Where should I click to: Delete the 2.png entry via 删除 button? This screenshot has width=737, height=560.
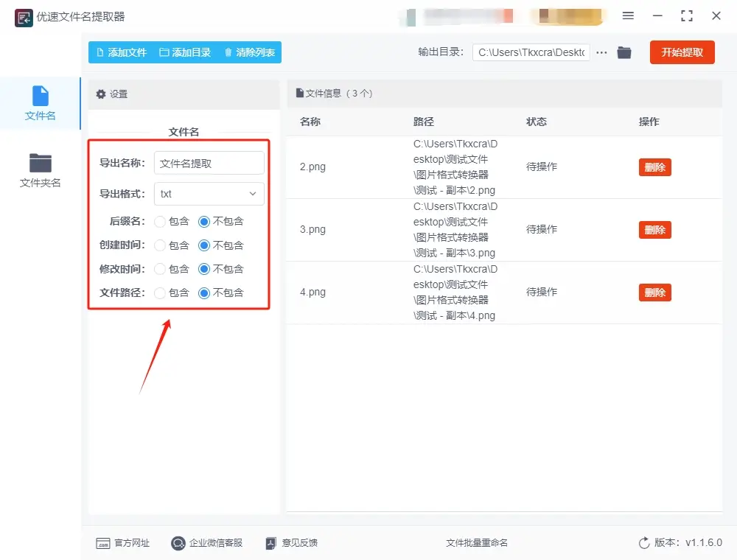pyautogui.click(x=654, y=167)
